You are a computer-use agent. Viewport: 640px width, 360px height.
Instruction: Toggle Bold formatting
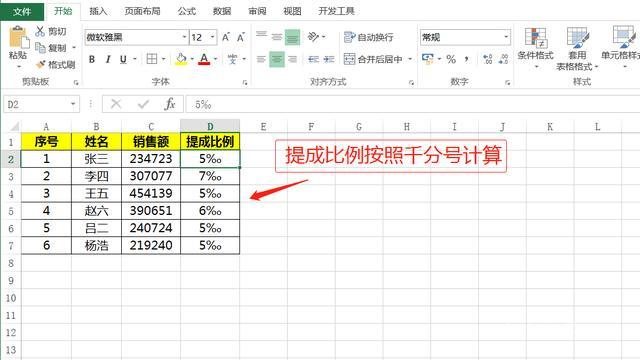coord(92,60)
